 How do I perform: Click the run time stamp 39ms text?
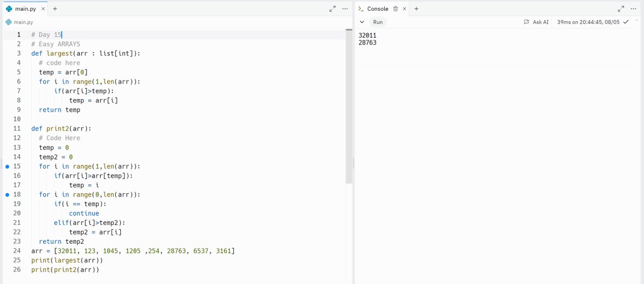coord(588,22)
